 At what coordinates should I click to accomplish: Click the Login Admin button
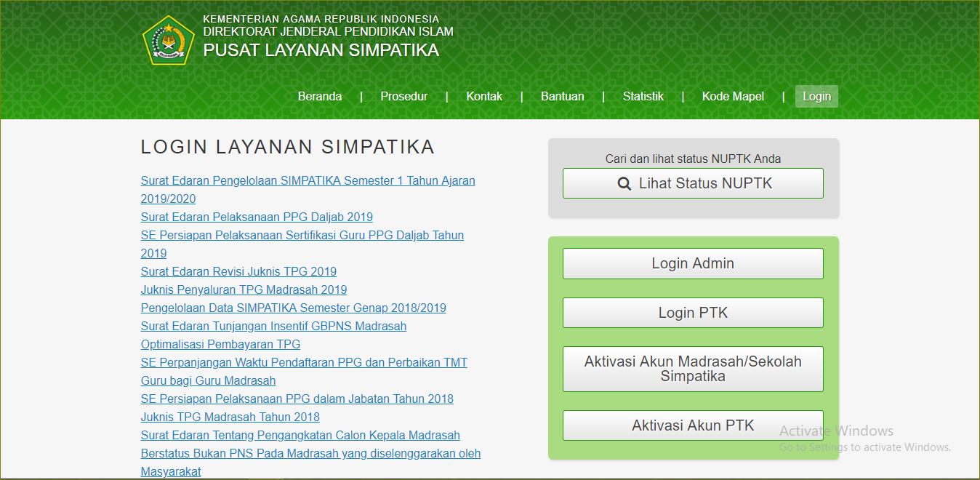693,263
